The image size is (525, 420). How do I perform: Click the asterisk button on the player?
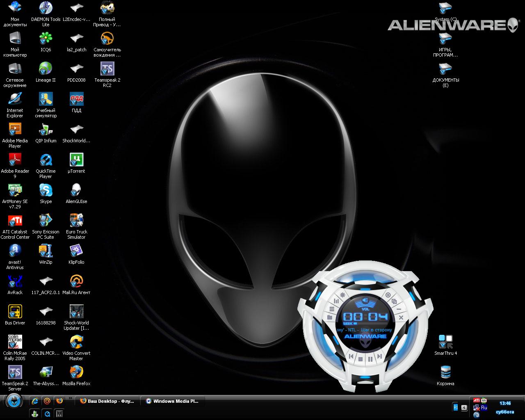343,295
